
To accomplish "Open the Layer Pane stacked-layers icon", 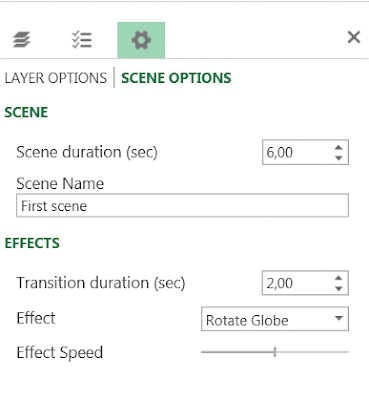I will 22,40.
